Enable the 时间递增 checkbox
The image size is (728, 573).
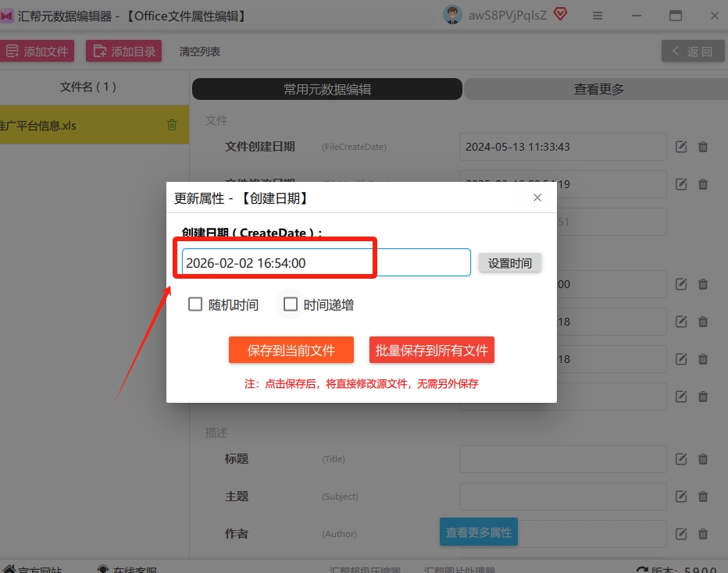pyautogui.click(x=290, y=304)
